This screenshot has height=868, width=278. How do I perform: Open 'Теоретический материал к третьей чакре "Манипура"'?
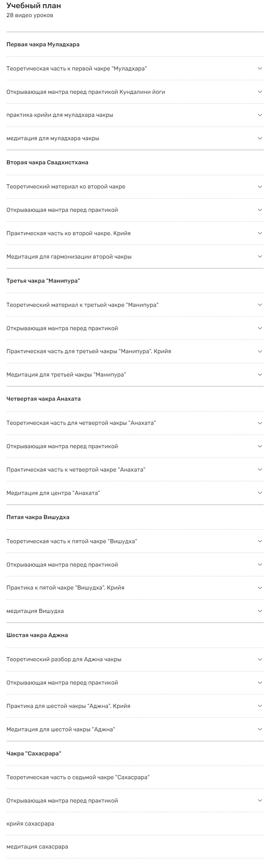(x=139, y=305)
